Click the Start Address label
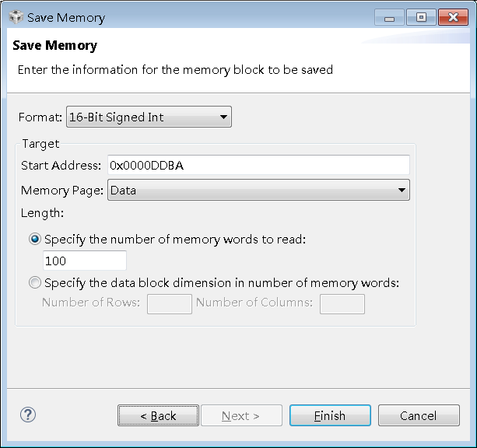Screen dimensions: 477x448 61,166
